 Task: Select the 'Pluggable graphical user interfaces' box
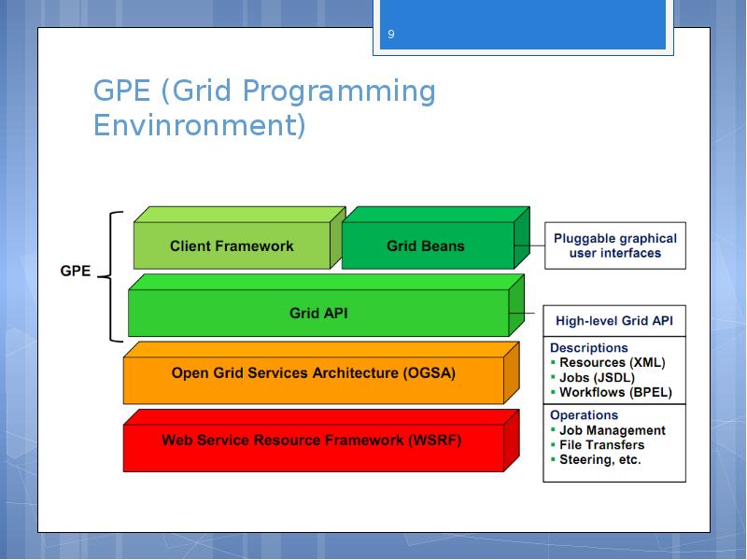pyautogui.click(x=614, y=245)
